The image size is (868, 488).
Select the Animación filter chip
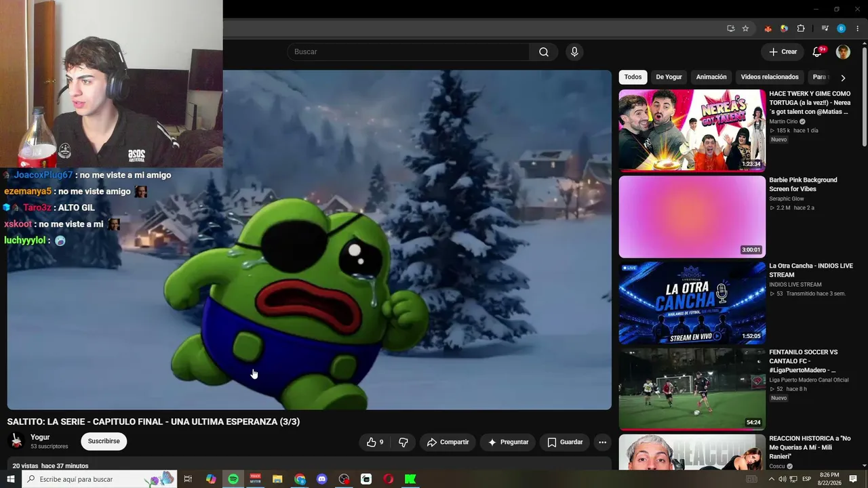tap(711, 77)
